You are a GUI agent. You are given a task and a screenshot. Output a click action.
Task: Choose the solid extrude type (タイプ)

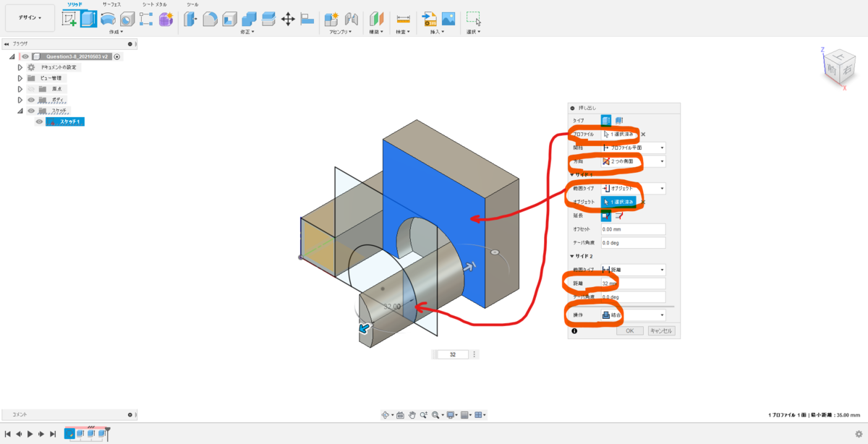[606, 121]
